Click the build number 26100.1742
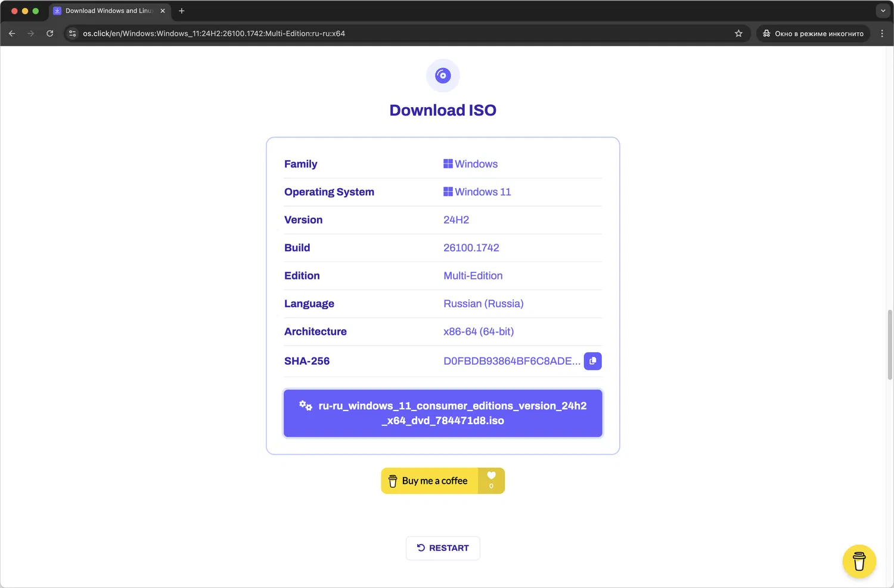This screenshot has width=894, height=588. [471, 248]
